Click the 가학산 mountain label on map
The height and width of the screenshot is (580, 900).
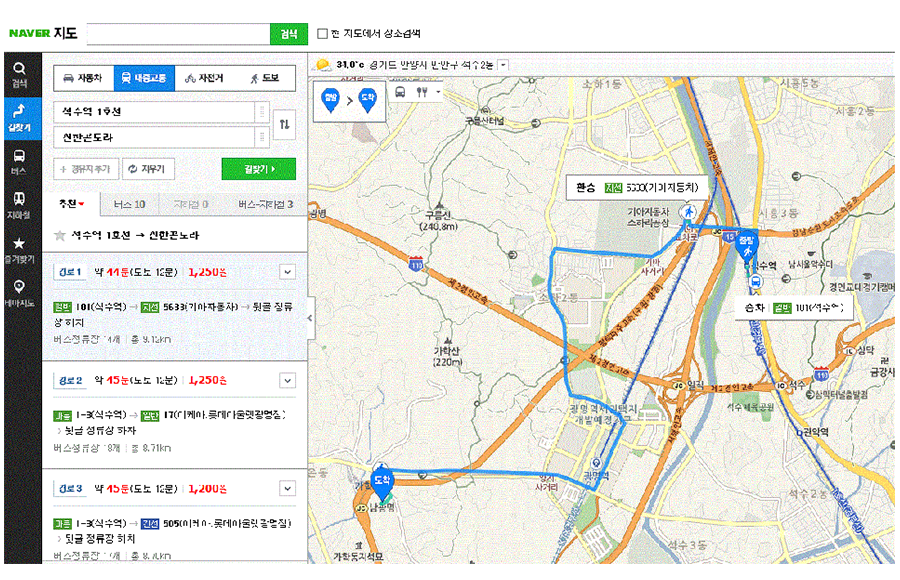(447, 356)
